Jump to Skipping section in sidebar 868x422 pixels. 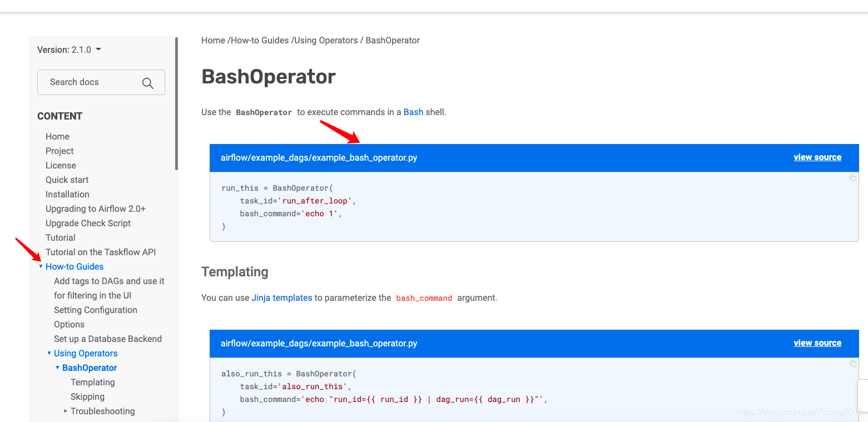pyautogui.click(x=87, y=396)
